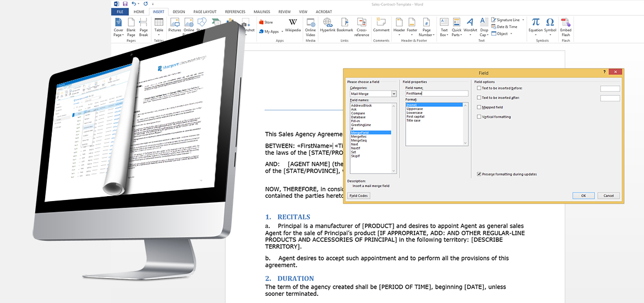This screenshot has width=644, height=303.
Task: Click the Field dialog help question mark
Action: tap(604, 72)
